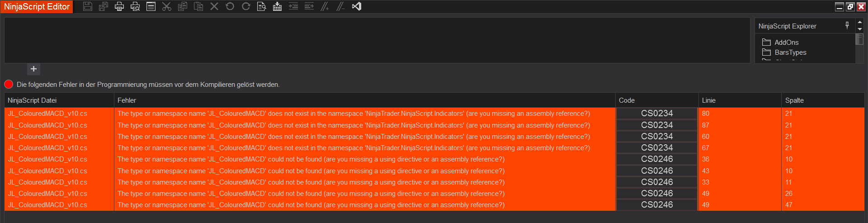This screenshot has height=223, width=868.
Task: Select 'could not be found' error on line 36 row
Action: tap(311, 159)
